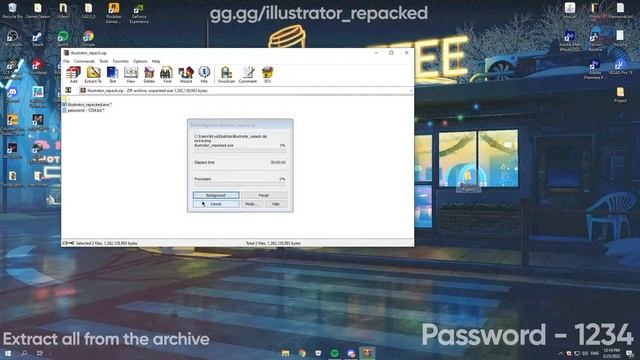
Task: Open the Favorites menu
Action: [120, 61]
